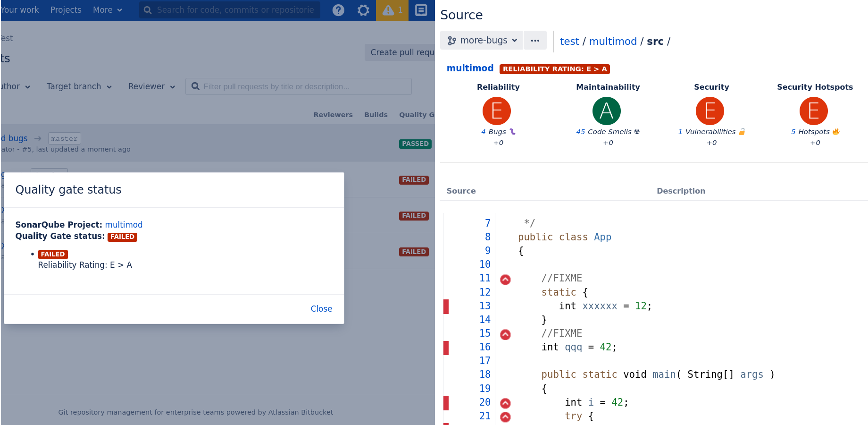Click the bugs pull request title link

coord(14,138)
